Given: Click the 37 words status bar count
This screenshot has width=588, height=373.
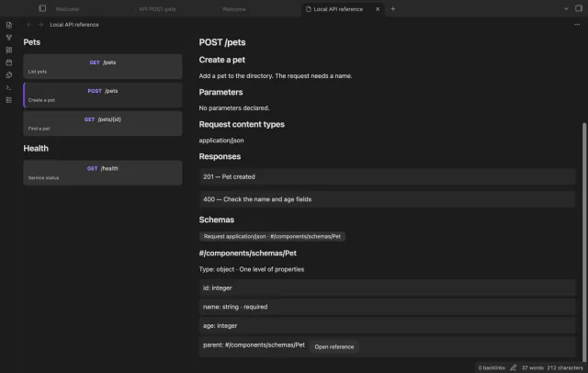Looking at the screenshot, I should [533, 367].
